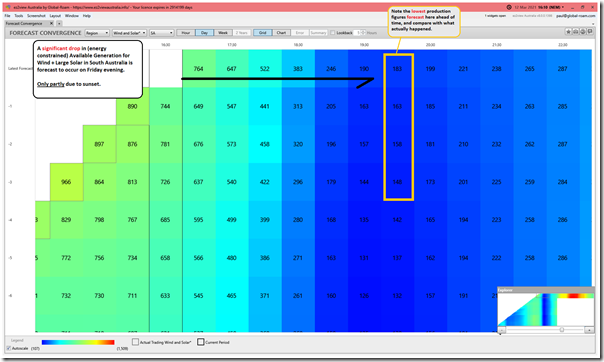Click the speech bubble comment icon
The height and width of the screenshot is (362, 604).
[590, 32]
